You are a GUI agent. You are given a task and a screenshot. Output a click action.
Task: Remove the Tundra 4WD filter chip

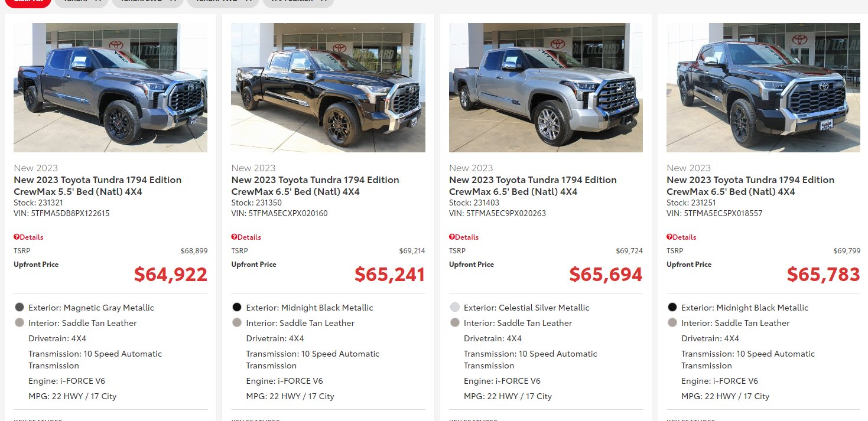point(249,1)
